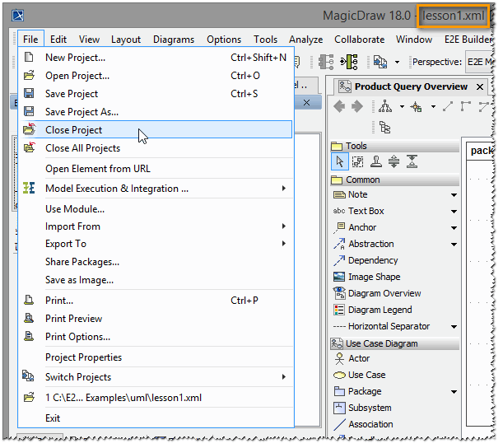Open the Package element dropdown arrow

[454, 392]
